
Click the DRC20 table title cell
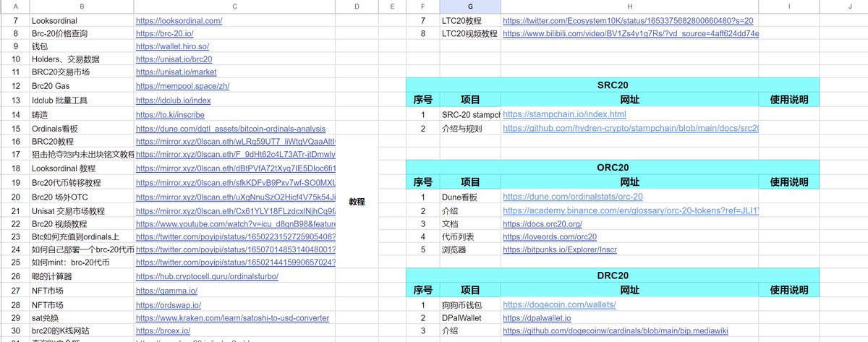pos(613,276)
